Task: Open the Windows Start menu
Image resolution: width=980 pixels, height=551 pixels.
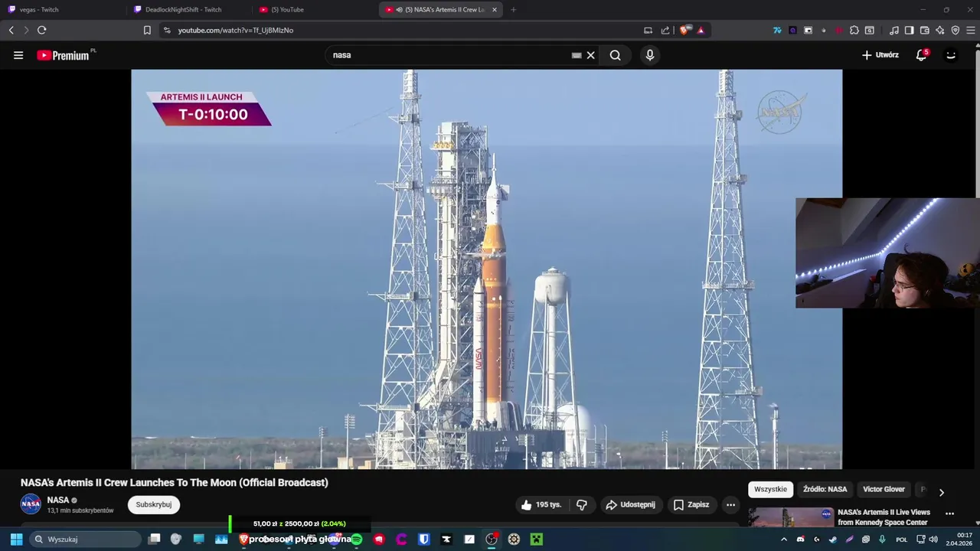Action: pos(16,539)
